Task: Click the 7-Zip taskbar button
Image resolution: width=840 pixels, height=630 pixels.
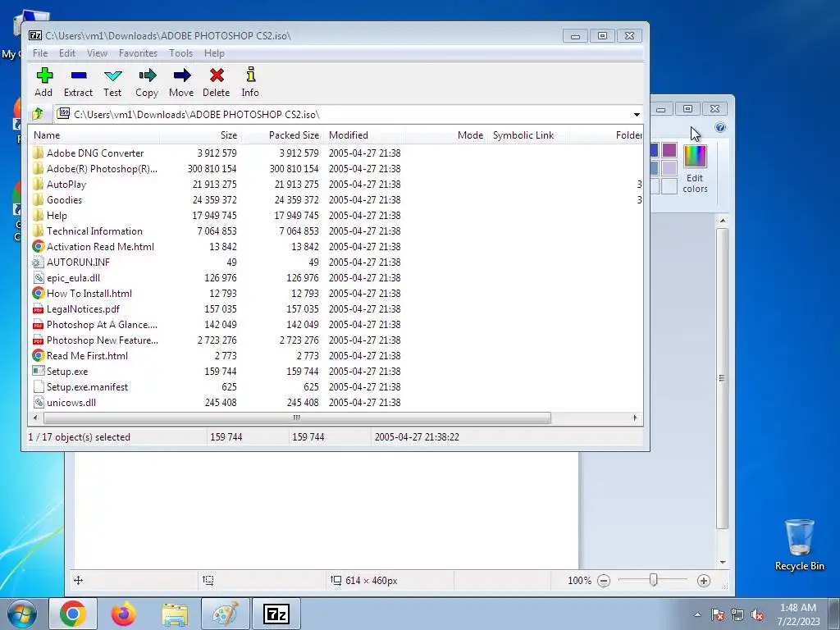Action: tap(276, 614)
